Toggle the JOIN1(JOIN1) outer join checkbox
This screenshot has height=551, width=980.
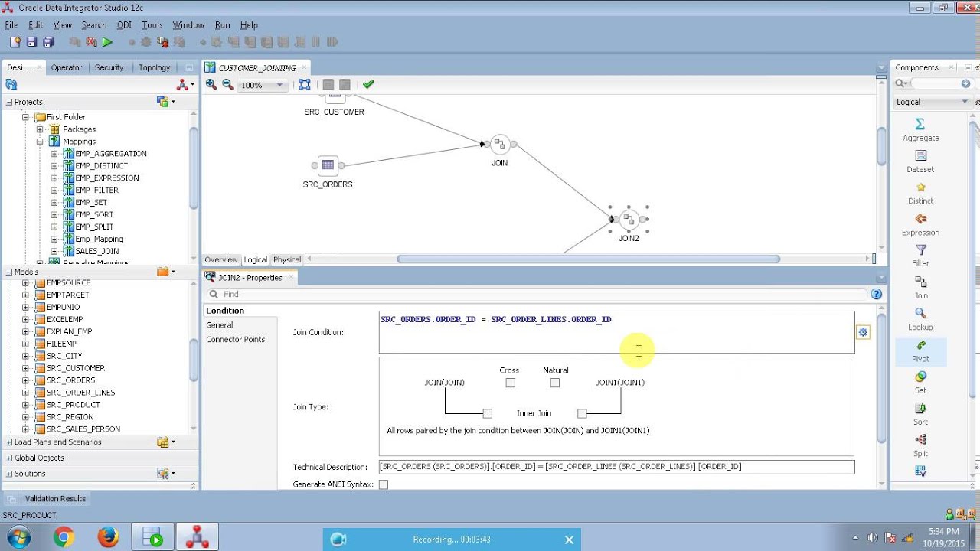582,413
